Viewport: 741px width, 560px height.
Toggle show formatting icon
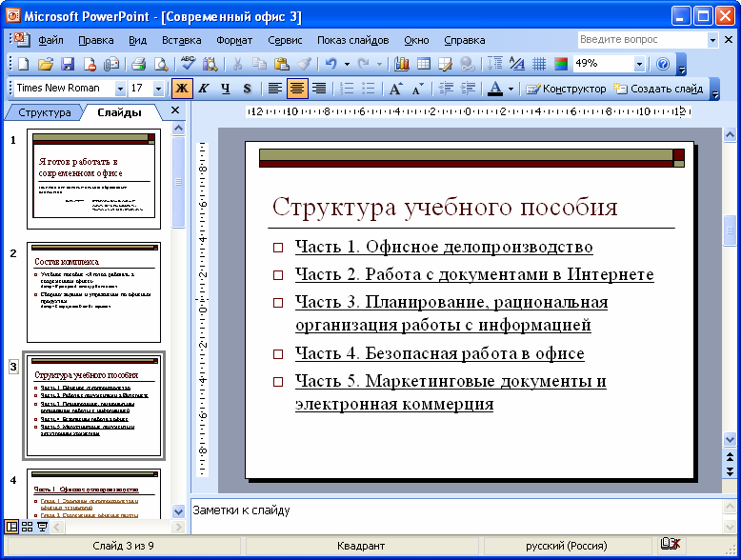point(516,64)
